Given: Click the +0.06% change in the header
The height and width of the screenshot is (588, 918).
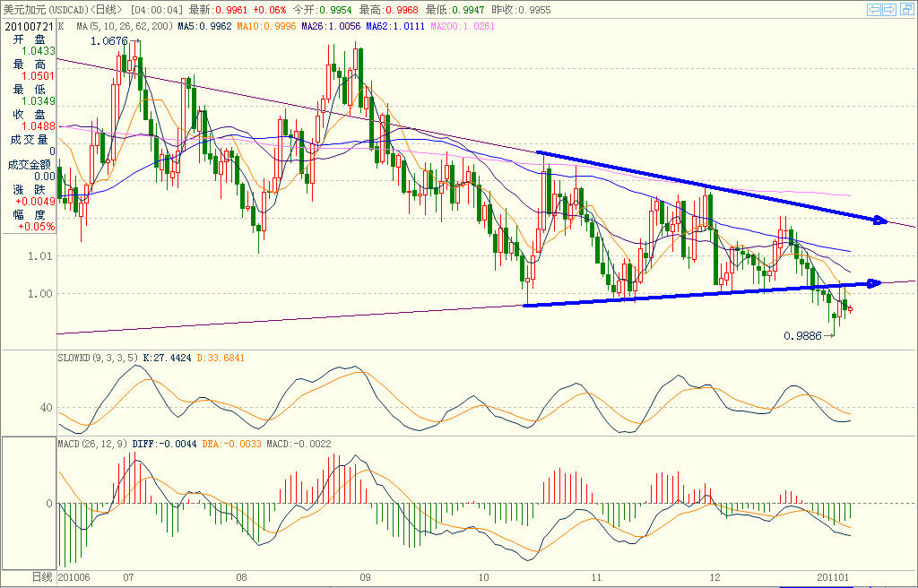Looking at the screenshot, I should tap(269, 10).
